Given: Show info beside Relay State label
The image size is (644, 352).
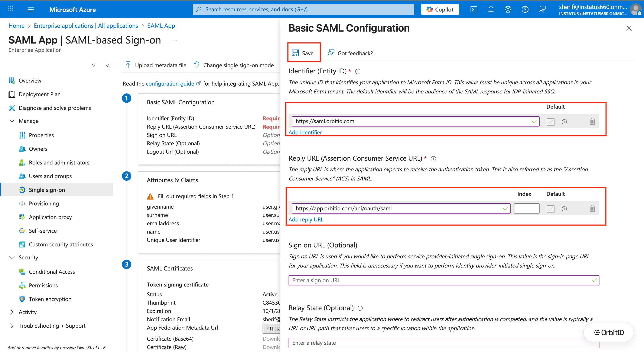Looking at the screenshot, I should tap(360, 308).
